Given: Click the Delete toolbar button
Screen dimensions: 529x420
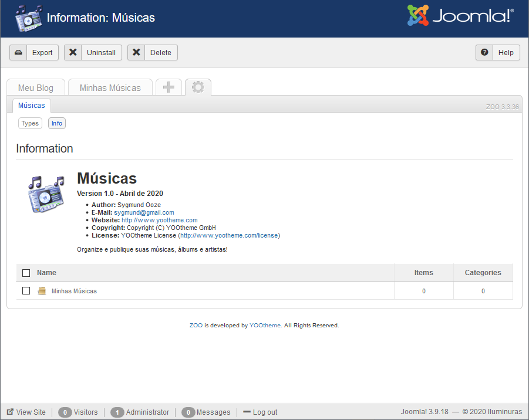Looking at the screenshot, I should coord(153,53).
